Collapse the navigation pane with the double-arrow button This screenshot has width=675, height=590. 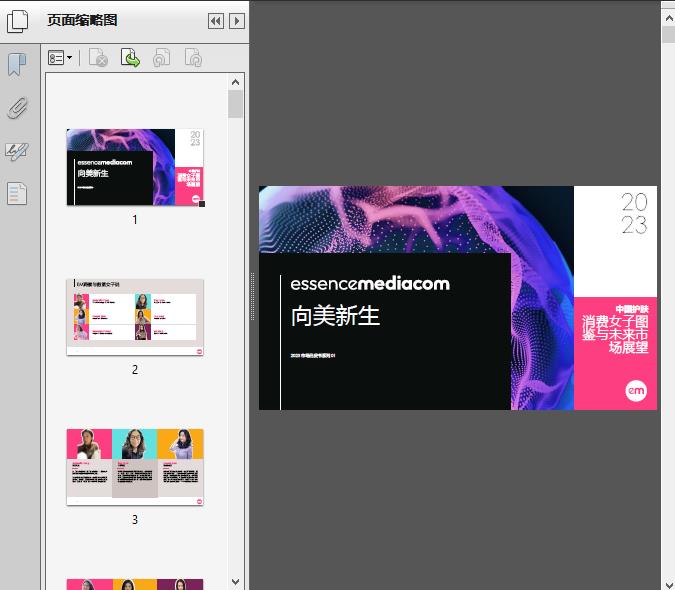(x=216, y=21)
